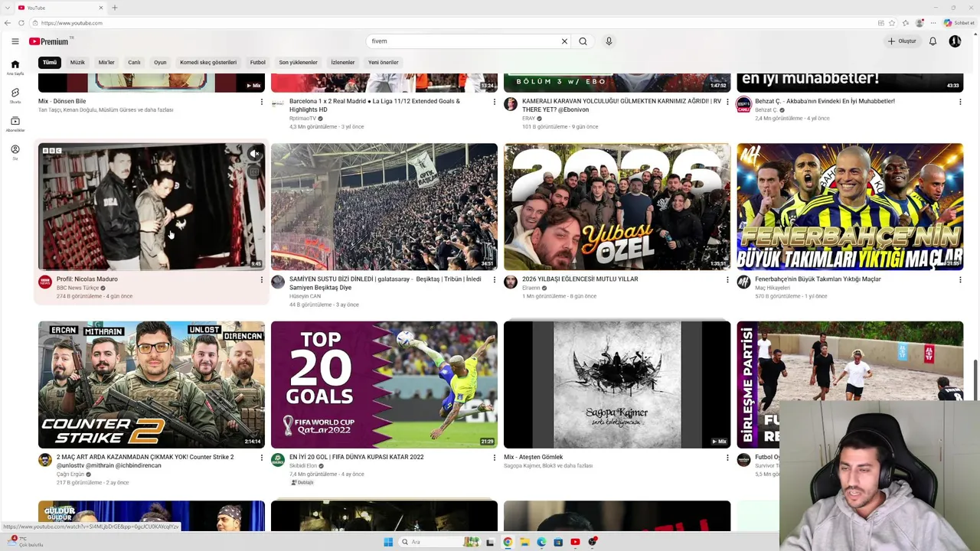Select the Canlı filter chip
This screenshot has width=980, height=551.
coord(134,63)
